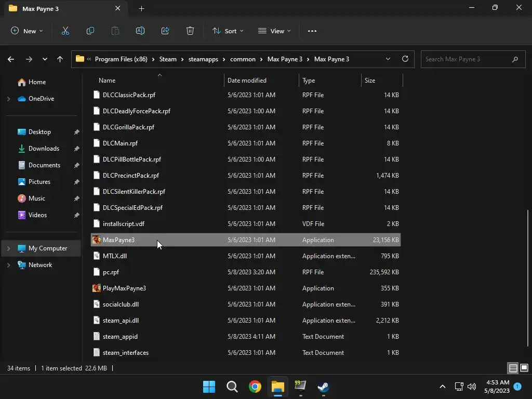This screenshot has height=399, width=532.
Task: Expand hidden breadcrumb path chevrons
Action: [x=89, y=59]
